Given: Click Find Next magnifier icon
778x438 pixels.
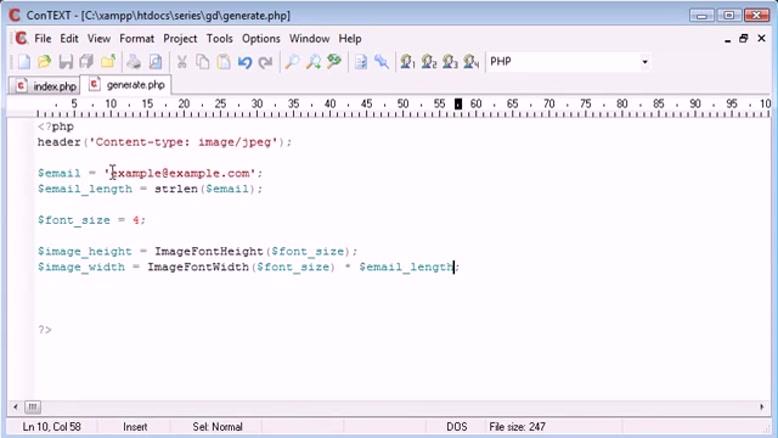Looking at the screenshot, I should pos(313,62).
